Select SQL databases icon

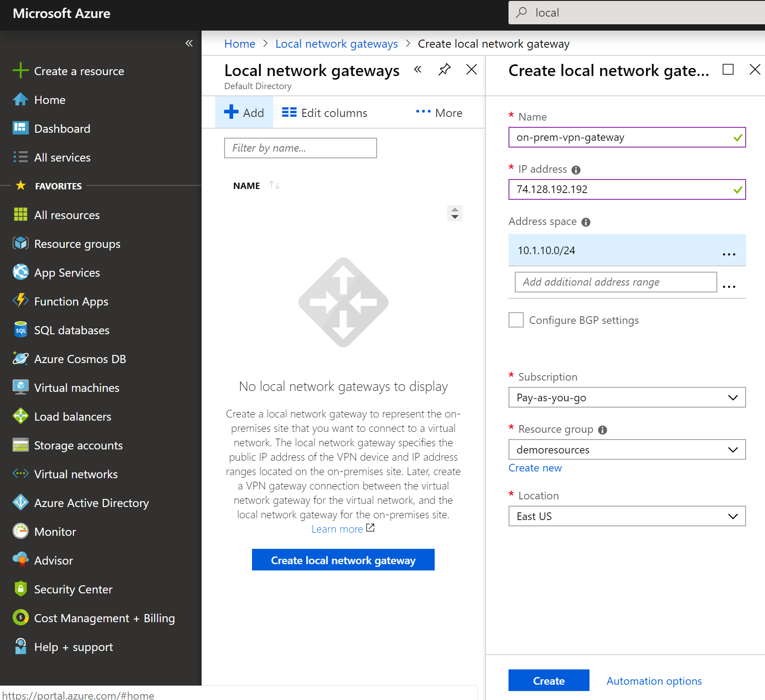point(20,330)
